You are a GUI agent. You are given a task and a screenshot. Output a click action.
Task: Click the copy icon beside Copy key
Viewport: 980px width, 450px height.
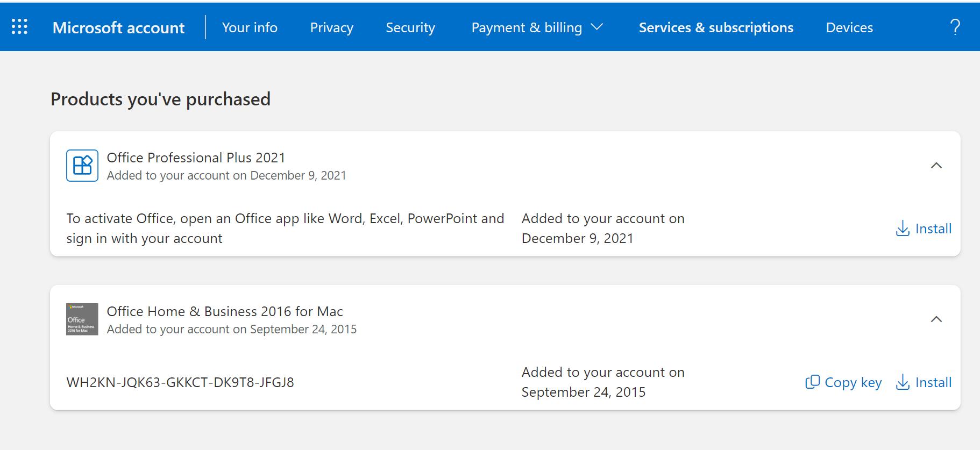point(812,382)
